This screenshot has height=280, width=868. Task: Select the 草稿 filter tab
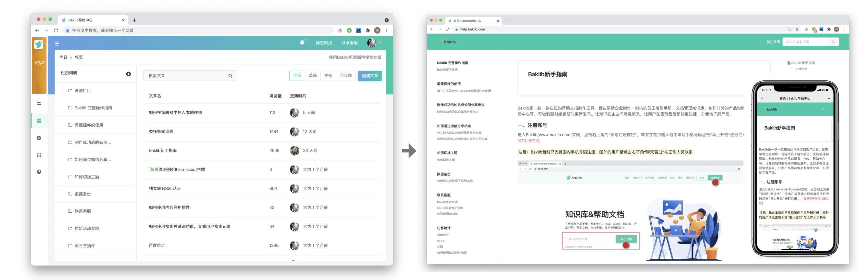[312, 75]
